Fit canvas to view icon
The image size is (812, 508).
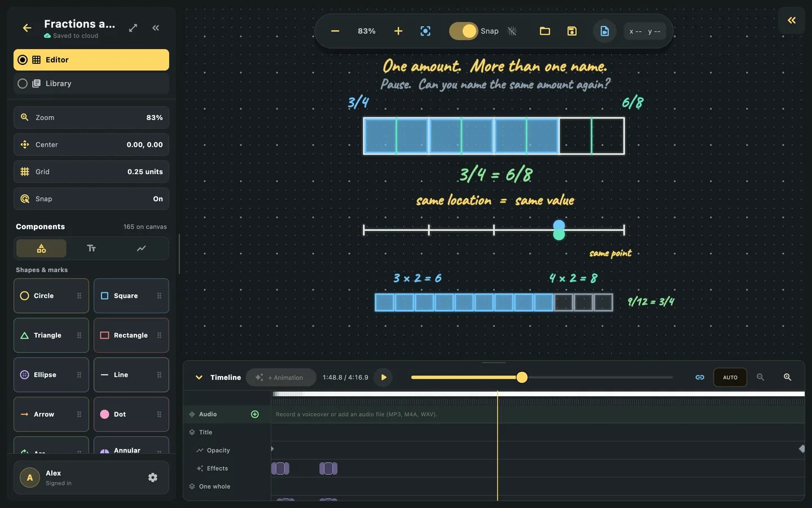(426, 31)
